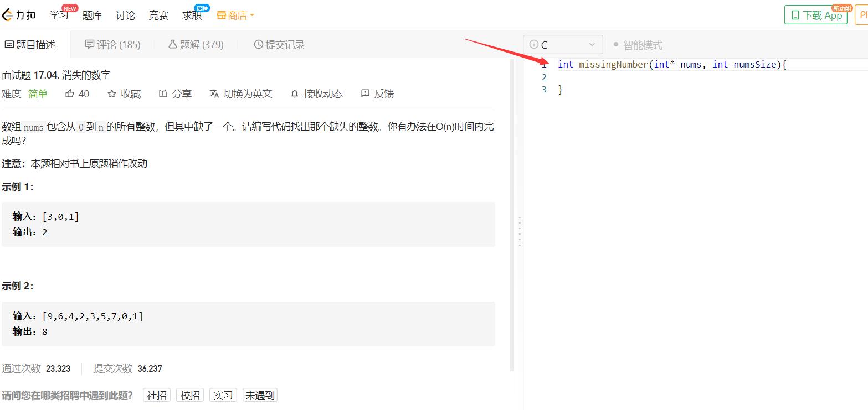Click the bell icon for 接收动态
Viewport: 868px width, 410px height.
click(295, 94)
